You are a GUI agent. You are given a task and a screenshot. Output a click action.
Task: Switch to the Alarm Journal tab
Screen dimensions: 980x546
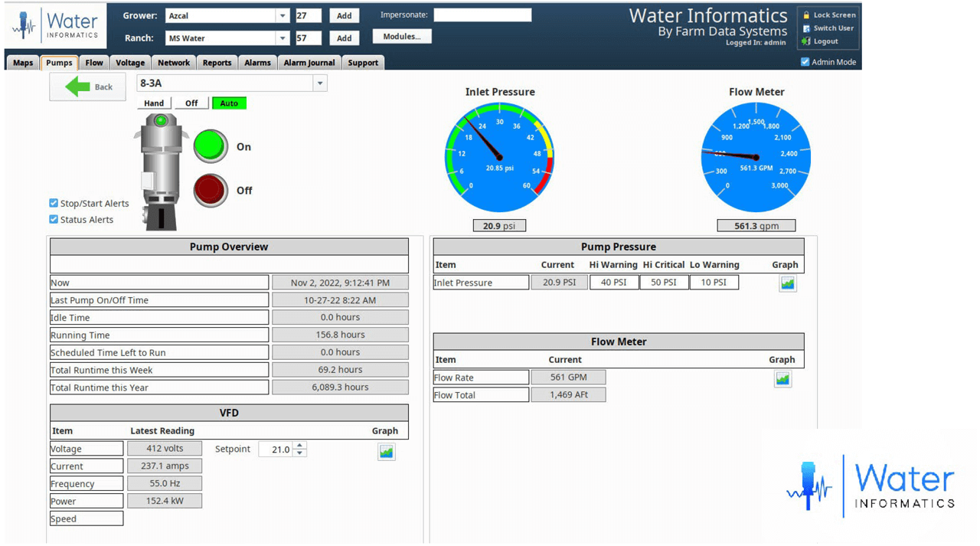point(309,63)
